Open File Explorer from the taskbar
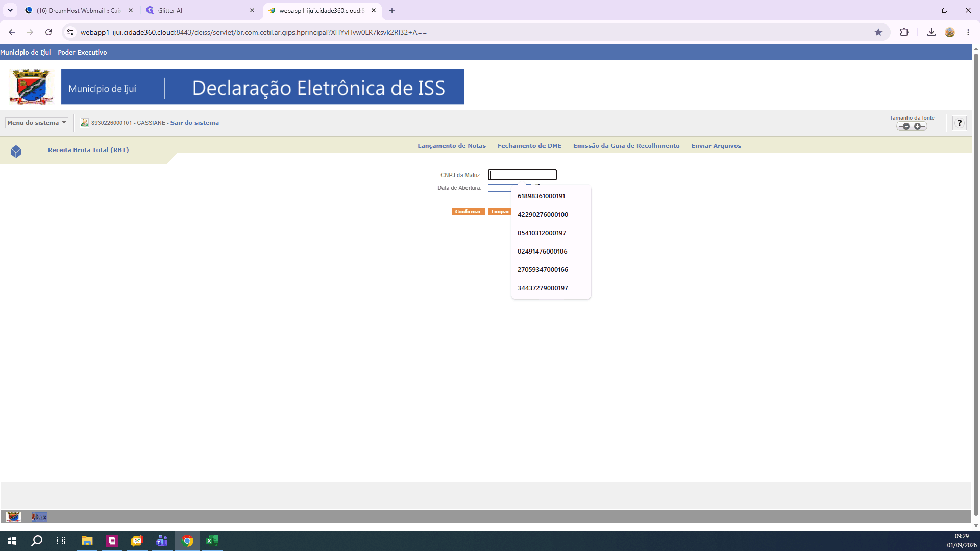Viewport: 980px width, 551px height. point(87,541)
